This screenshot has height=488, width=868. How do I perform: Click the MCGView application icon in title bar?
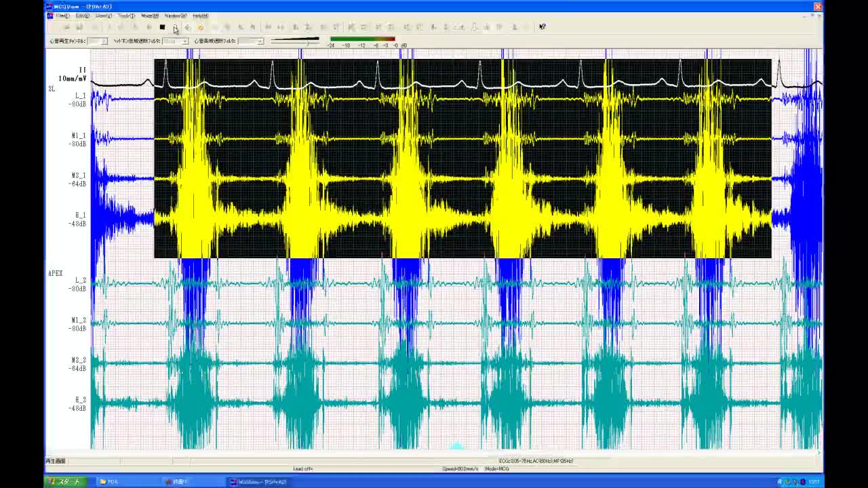50,7
